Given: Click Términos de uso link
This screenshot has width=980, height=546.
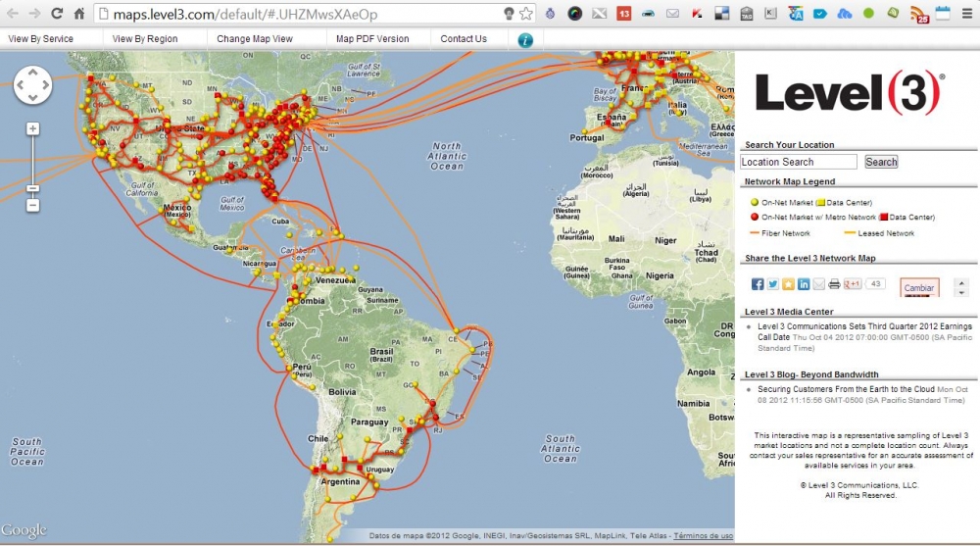Looking at the screenshot, I should [703, 535].
